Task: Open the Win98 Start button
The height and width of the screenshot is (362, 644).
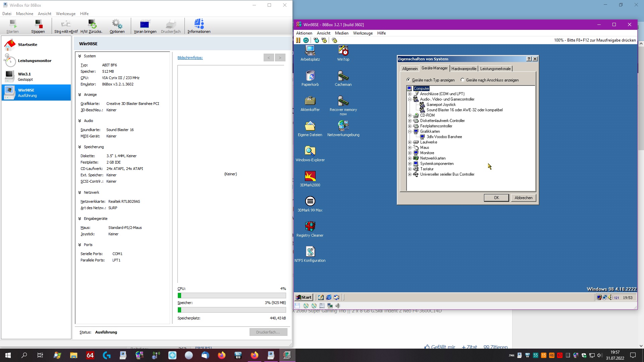Action: [304, 297]
